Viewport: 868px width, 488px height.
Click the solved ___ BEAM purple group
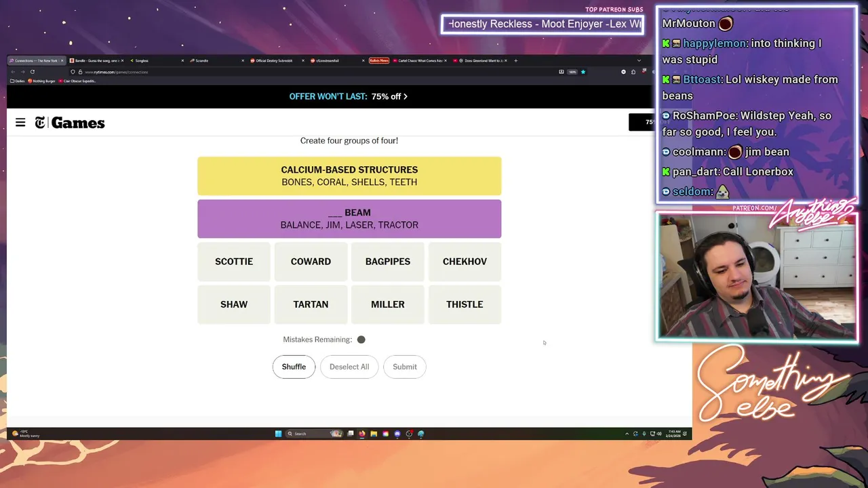349,219
